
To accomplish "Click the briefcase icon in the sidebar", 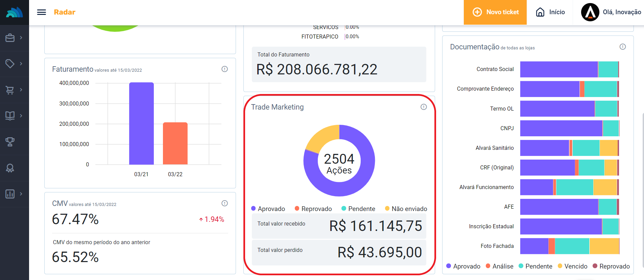I will click(10, 38).
